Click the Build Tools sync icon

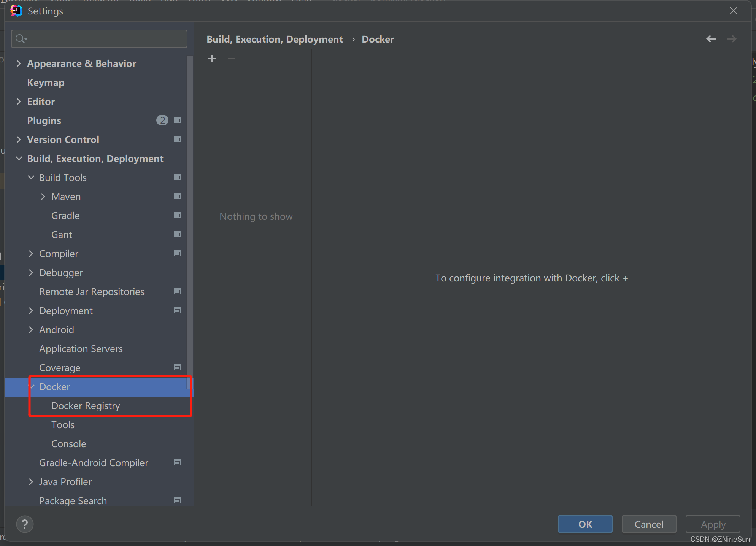(x=177, y=177)
